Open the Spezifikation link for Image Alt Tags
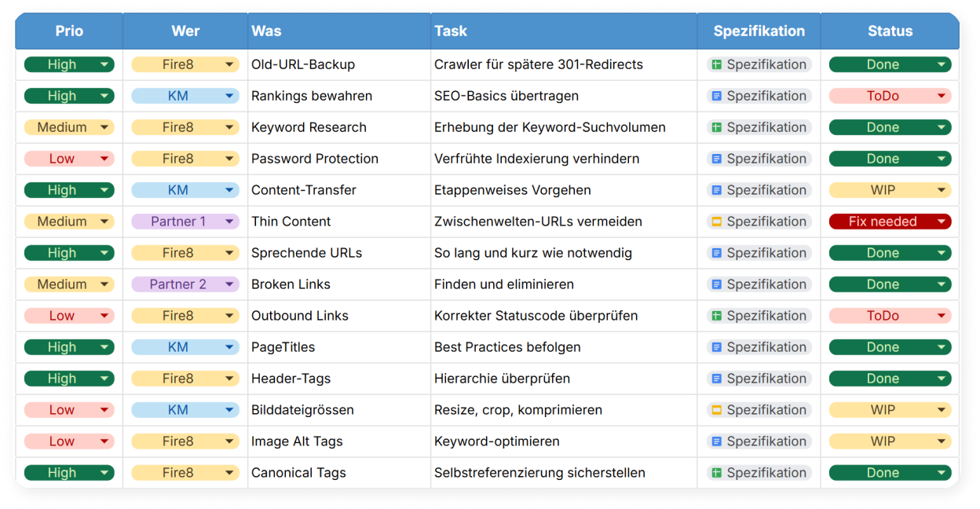Image resolution: width=980 pixels, height=509 pixels. pyautogui.click(x=766, y=441)
